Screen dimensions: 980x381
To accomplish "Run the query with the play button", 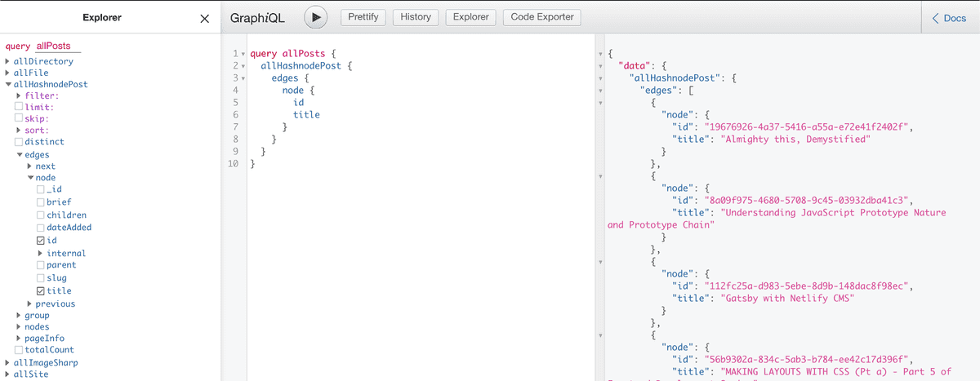I will coord(315,17).
